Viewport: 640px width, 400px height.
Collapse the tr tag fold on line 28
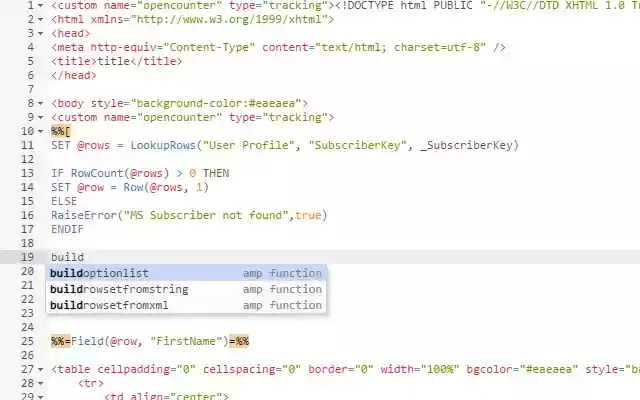tap(40, 383)
